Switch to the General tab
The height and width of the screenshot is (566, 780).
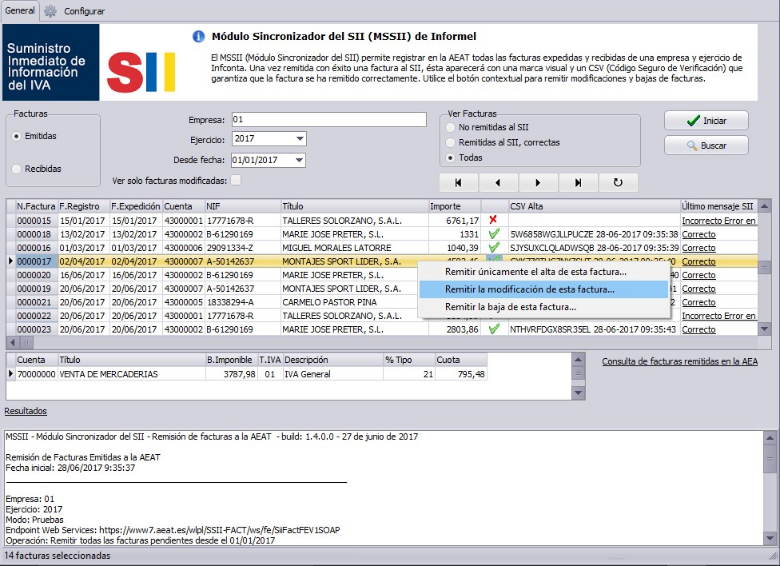point(20,10)
